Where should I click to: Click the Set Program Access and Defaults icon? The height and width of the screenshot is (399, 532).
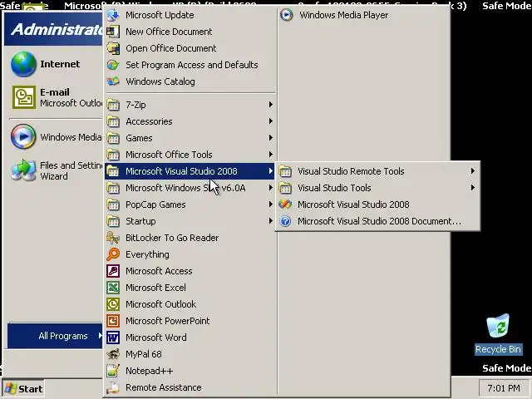113,65
